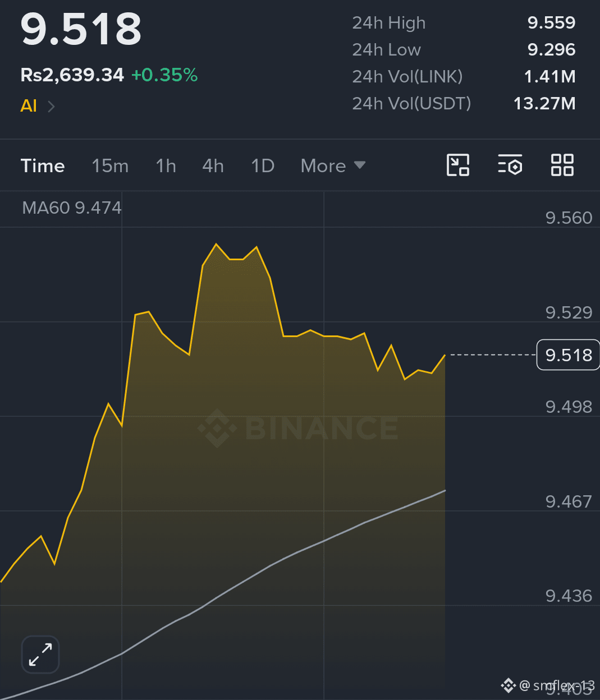The width and height of the screenshot is (600, 700).
Task: Click the 9.529 axis label
Action: [569, 312]
